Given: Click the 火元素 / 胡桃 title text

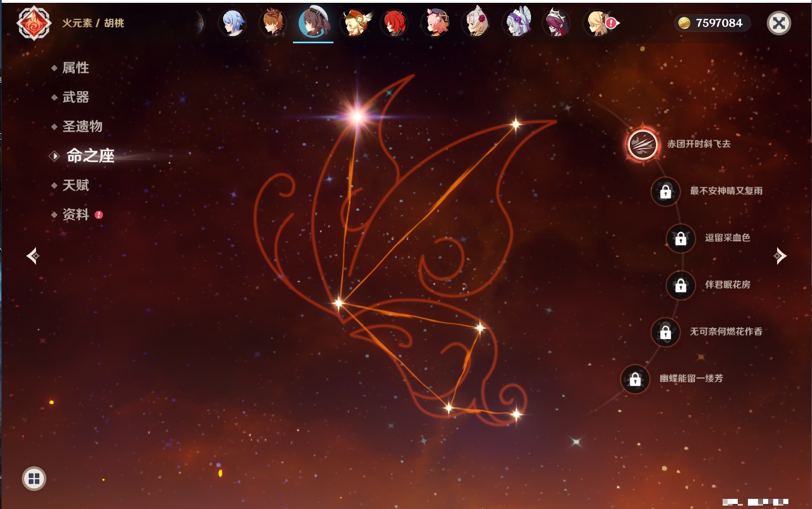Looking at the screenshot, I should pyautogui.click(x=93, y=23).
